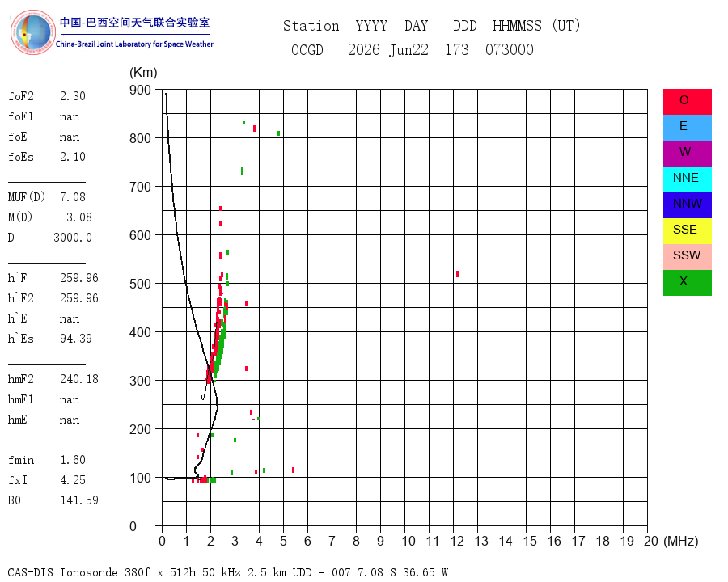The width and height of the screenshot is (728, 582).
Task: Click the foEs value 2.10
Action: click(x=73, y=157)
